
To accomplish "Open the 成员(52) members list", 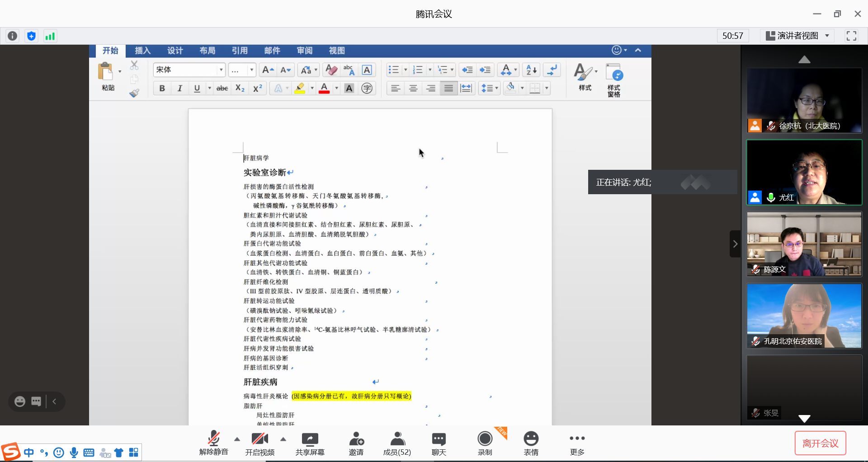I will (397, 439).
